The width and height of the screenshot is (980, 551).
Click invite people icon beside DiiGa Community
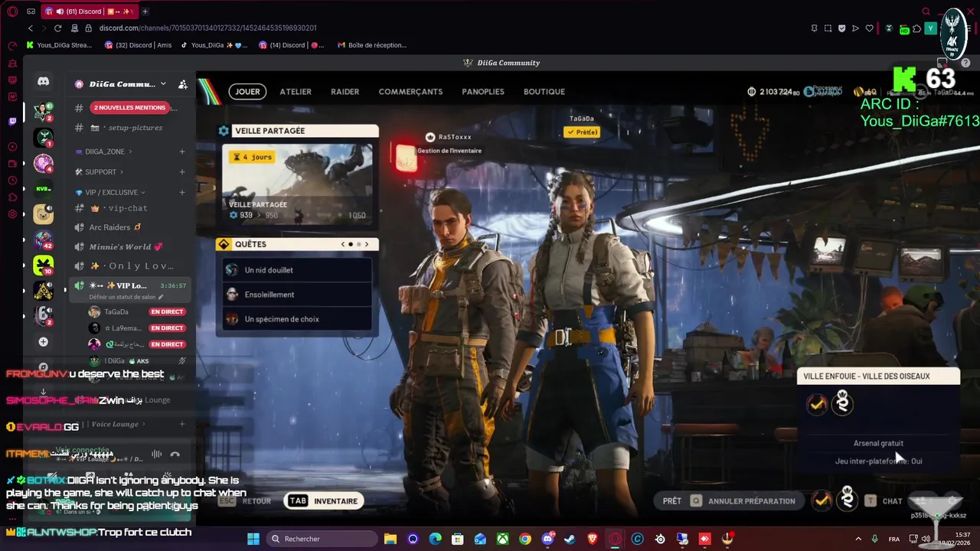click(x=182, y=84)
